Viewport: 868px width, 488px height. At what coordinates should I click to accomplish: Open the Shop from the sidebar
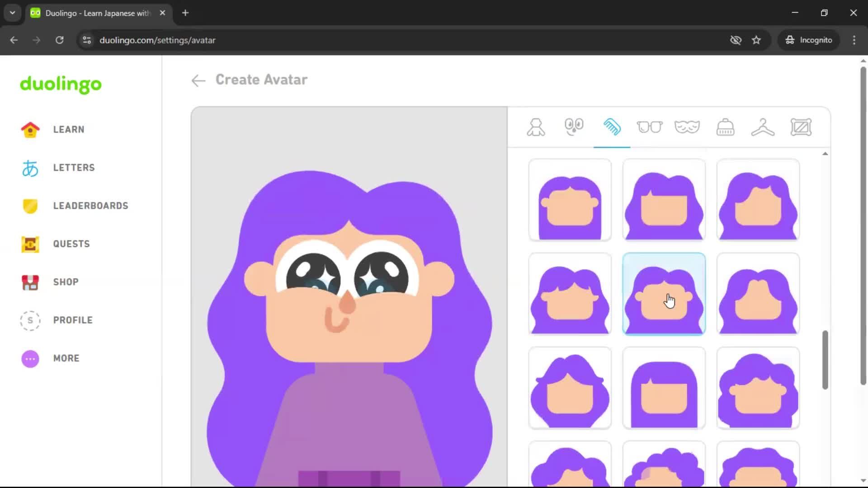pos(66,282)
